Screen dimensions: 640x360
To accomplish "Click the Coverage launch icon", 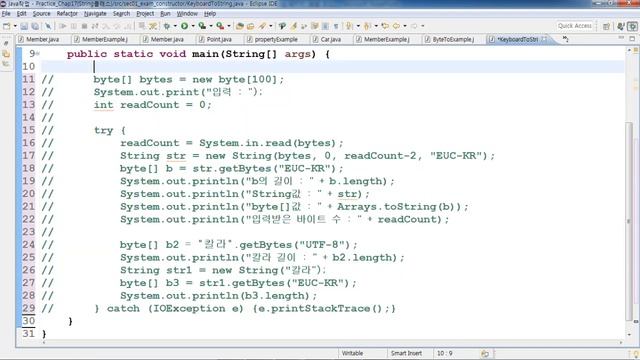I will click(x=202, y=26).
